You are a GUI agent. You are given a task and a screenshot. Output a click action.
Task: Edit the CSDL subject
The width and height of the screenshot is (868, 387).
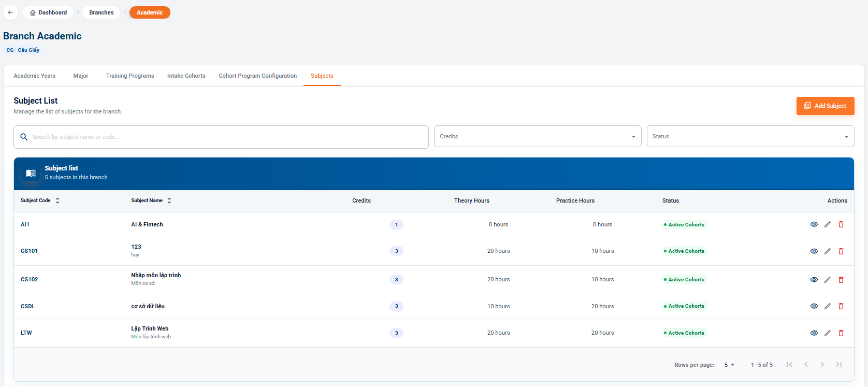pyautogui.click(x=828, y=306)
